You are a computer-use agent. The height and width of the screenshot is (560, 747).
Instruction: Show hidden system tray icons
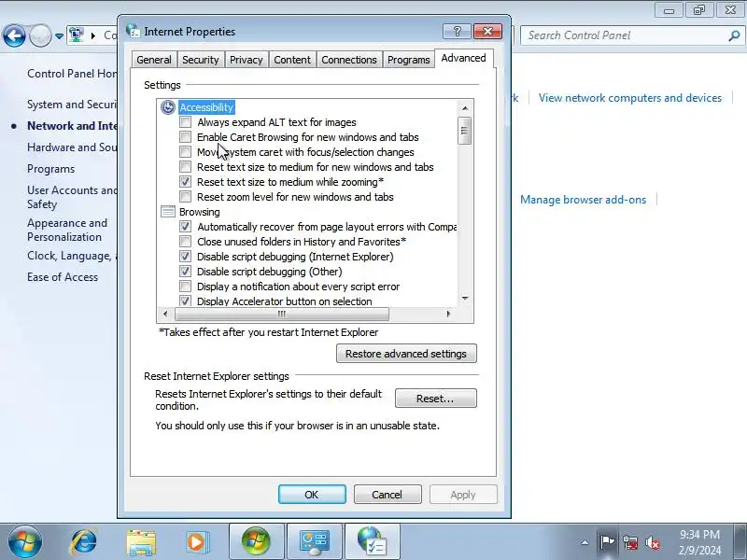click(585, 542)
